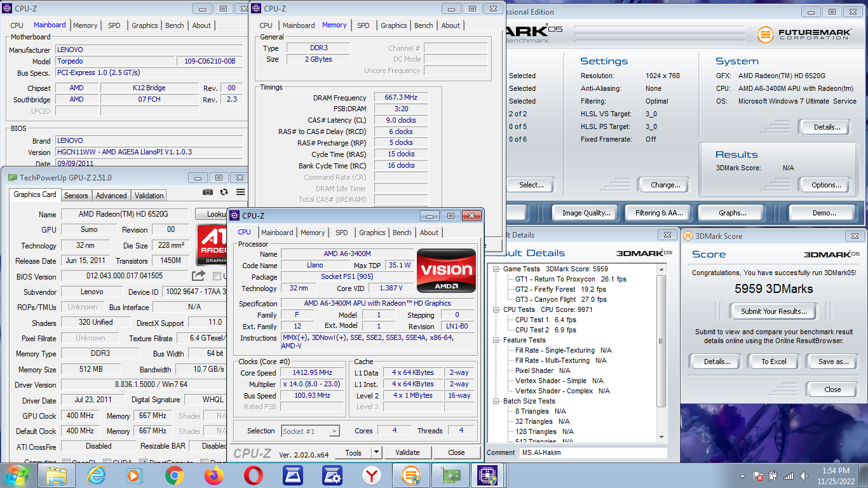Toggle the CUDA checkbox in GPU-Z
868x488 pixels.
(x=107, y=462)
